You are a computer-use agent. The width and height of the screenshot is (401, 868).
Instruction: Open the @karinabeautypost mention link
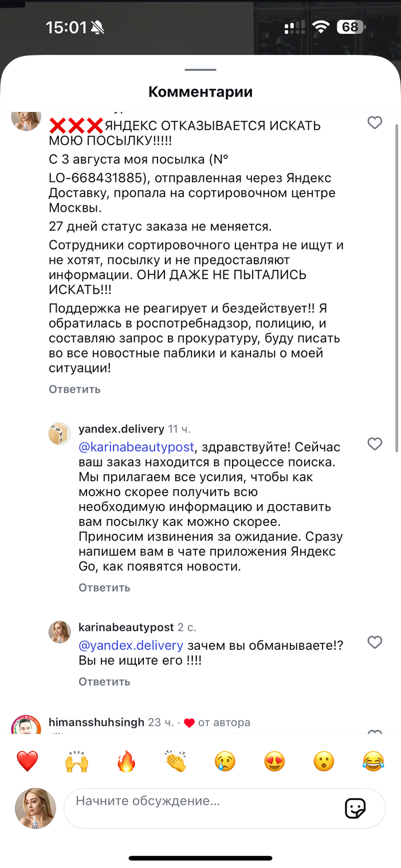coord(136,447)
